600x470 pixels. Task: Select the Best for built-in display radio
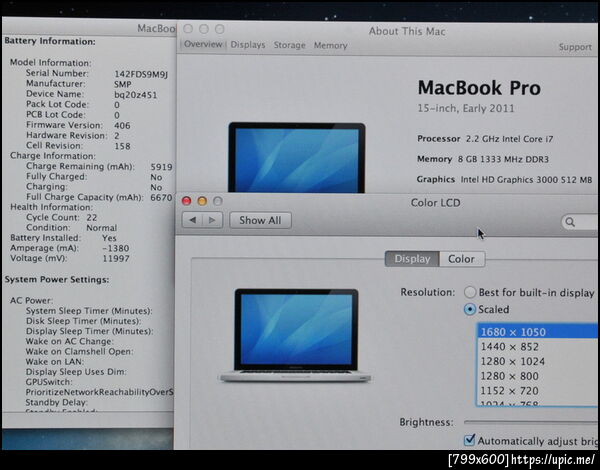[470, 292]
